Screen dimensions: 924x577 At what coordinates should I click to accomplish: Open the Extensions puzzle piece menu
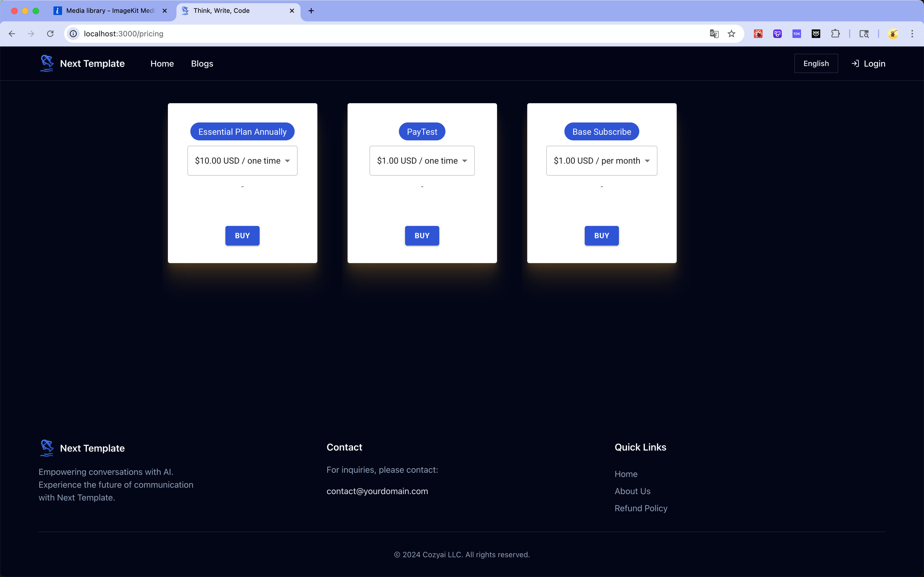[835, 34]
